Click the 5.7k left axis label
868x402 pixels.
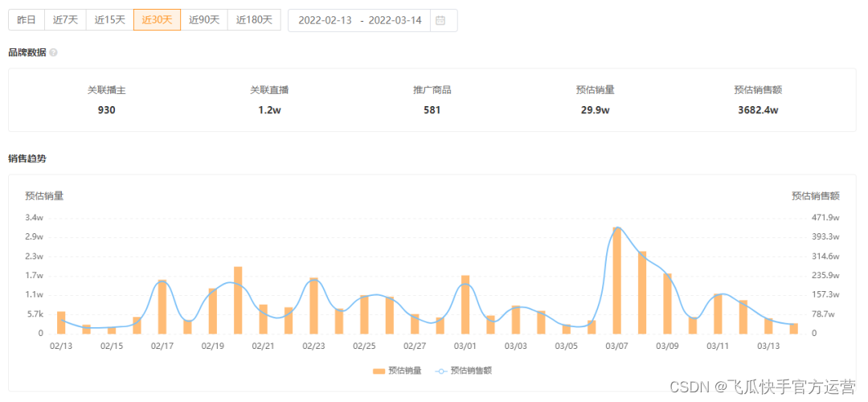tap(35, 314)
